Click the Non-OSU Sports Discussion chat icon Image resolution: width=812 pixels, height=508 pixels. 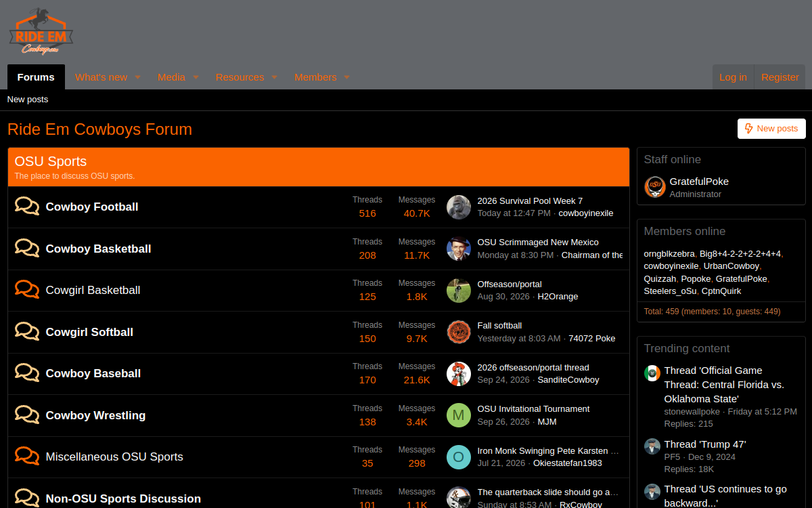click(x=27, y=499)
